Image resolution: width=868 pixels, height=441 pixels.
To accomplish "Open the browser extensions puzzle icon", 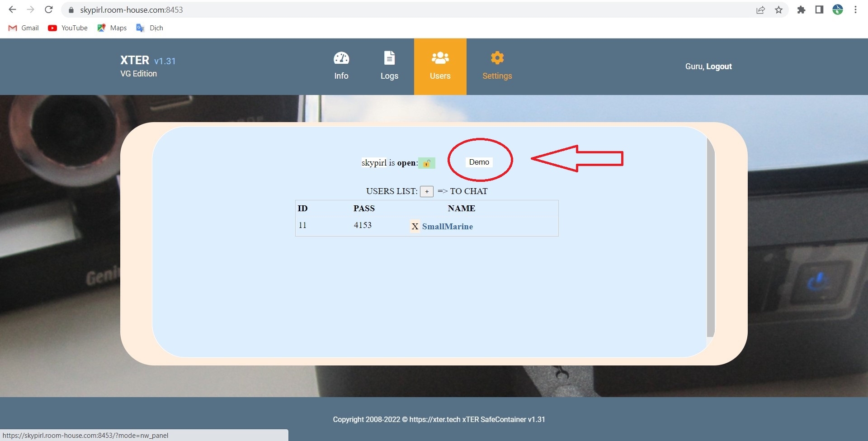I will 801,10.
